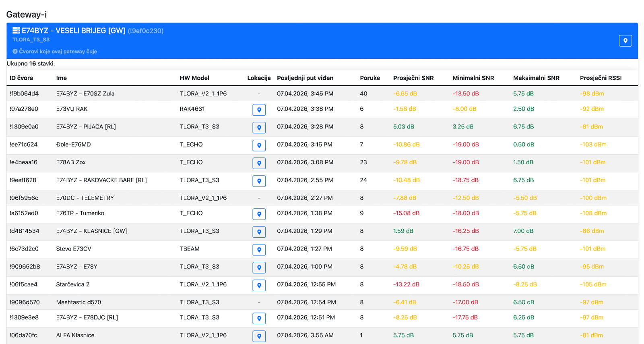Open map pin for Đole-E76MD node
This screenshot has width=644, height=344.
pyautogui.click(x=259, y=145)
